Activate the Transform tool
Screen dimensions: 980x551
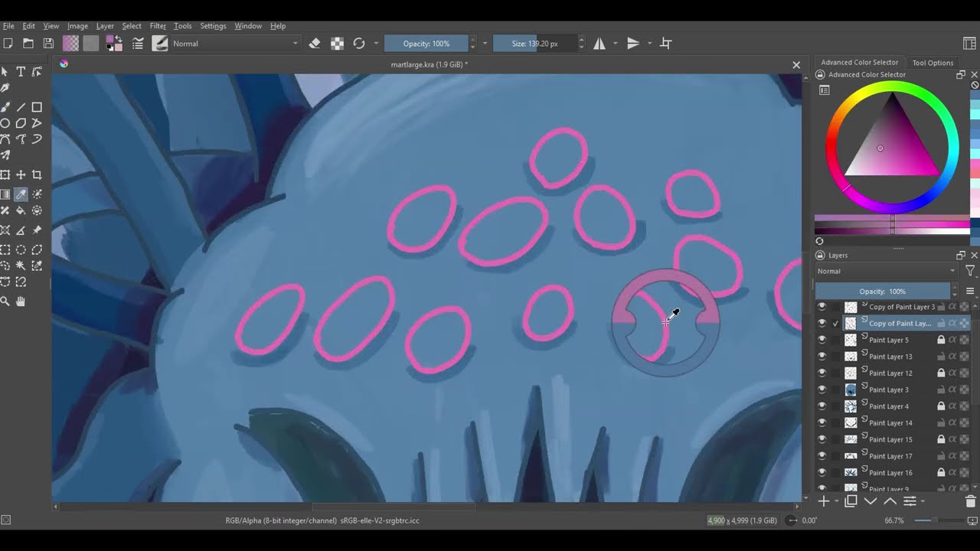tap(5, 175)
